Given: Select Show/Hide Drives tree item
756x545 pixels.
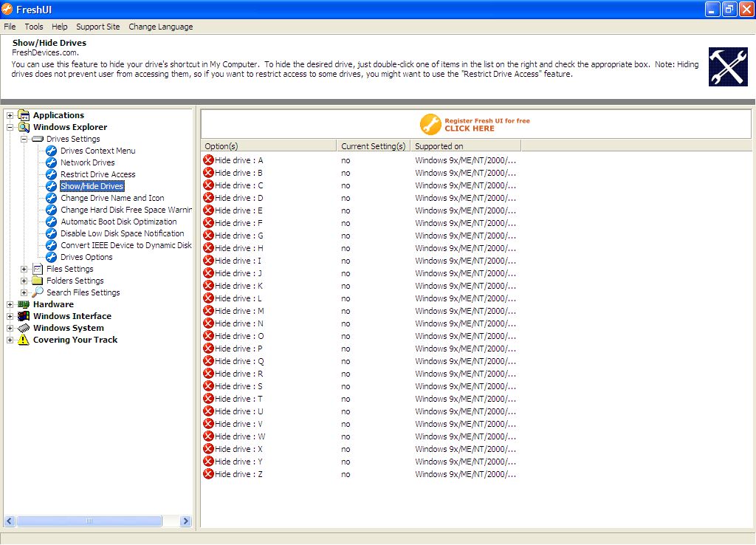Looking at the screenshot, I should pyautogui.click(x=92, y=186).
